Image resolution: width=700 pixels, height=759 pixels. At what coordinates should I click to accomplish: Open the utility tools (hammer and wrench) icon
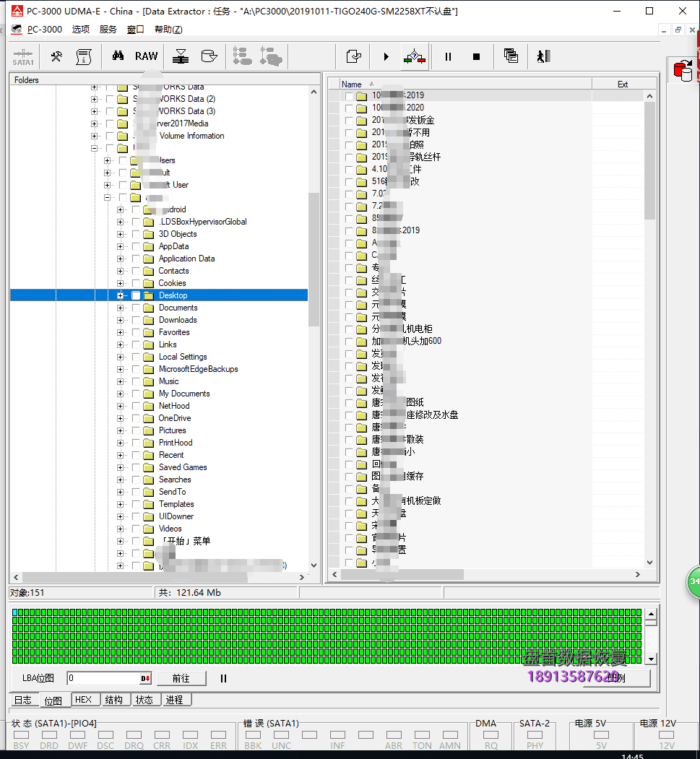pos(56,56)
